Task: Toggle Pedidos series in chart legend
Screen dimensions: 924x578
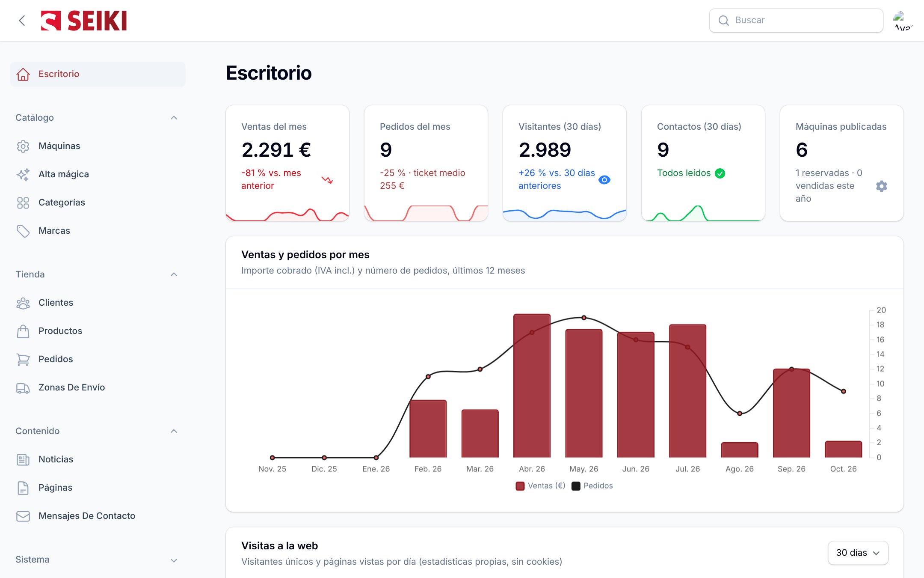Action: click(592, 486)
